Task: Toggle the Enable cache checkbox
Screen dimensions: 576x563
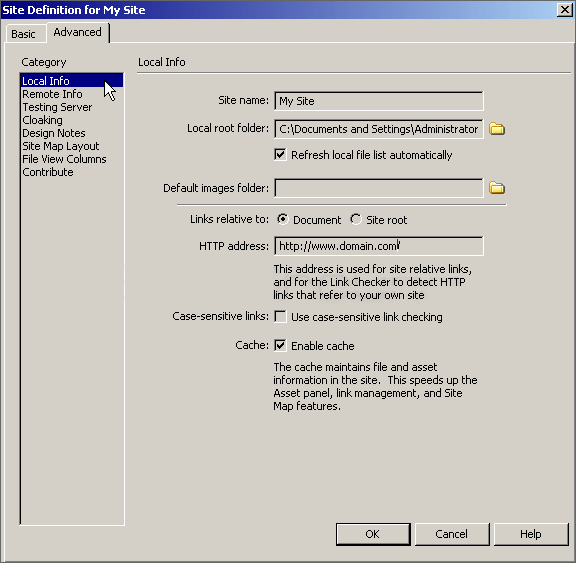Action: 280,346
